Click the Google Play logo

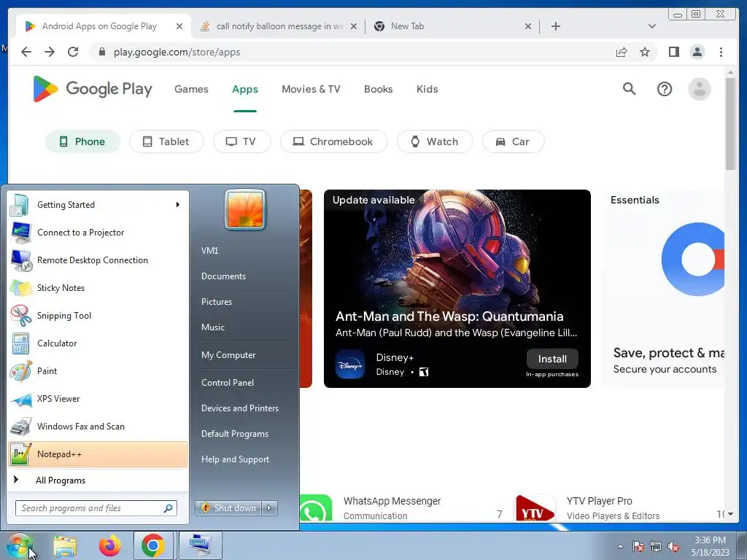click(93, 88)
